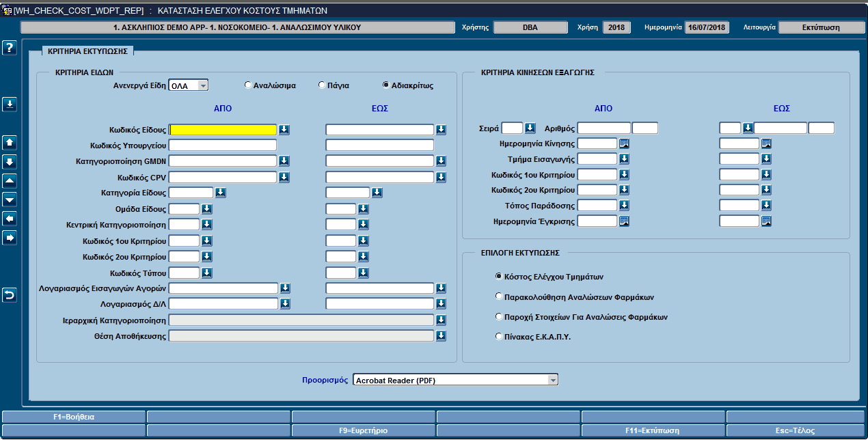This screenshot has width=868, height=440.
Task: Open lookup for Κωδικός Είδους ΑΠΟ field
Action: 284,130
